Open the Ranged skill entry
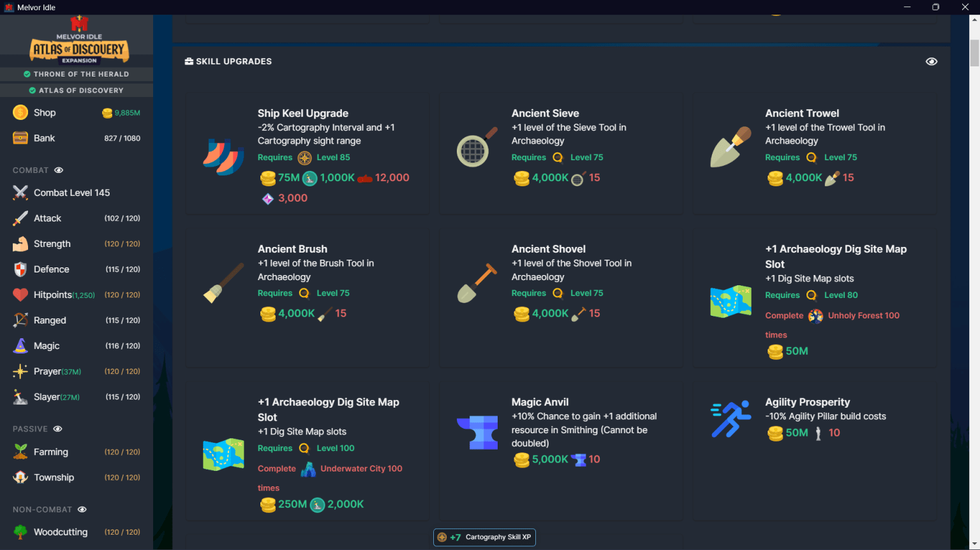Viewport: 980px width, 550px height. (x=50, y=320)
